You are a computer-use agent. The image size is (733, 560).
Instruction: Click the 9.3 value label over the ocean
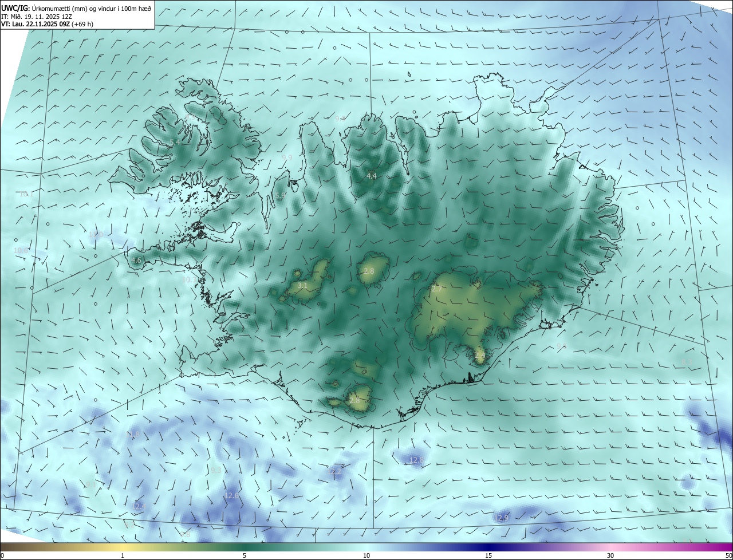point(216,470)
